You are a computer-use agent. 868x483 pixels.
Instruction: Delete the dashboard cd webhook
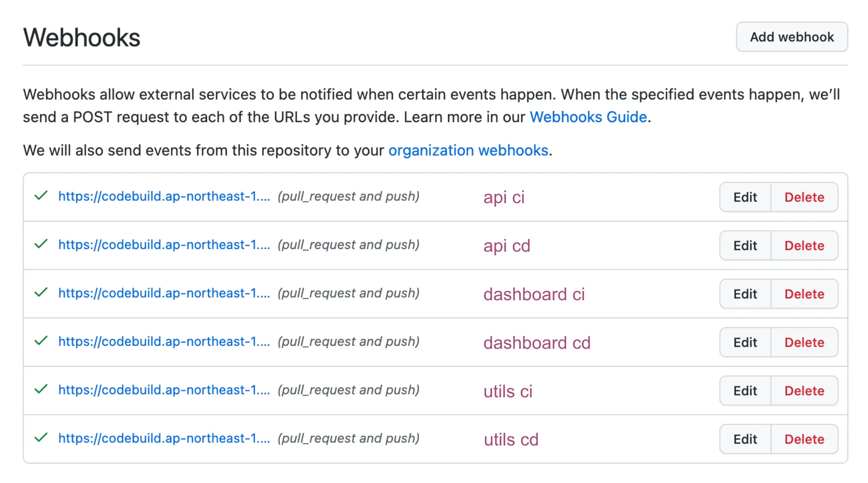(x=804, y=342)
